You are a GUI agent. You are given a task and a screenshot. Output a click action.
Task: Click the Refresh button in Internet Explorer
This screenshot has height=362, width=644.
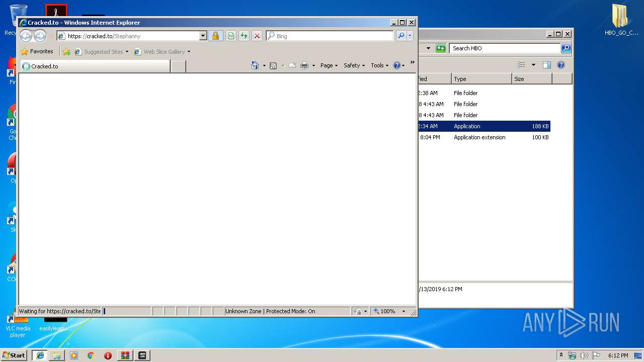(x=244, y=36)
